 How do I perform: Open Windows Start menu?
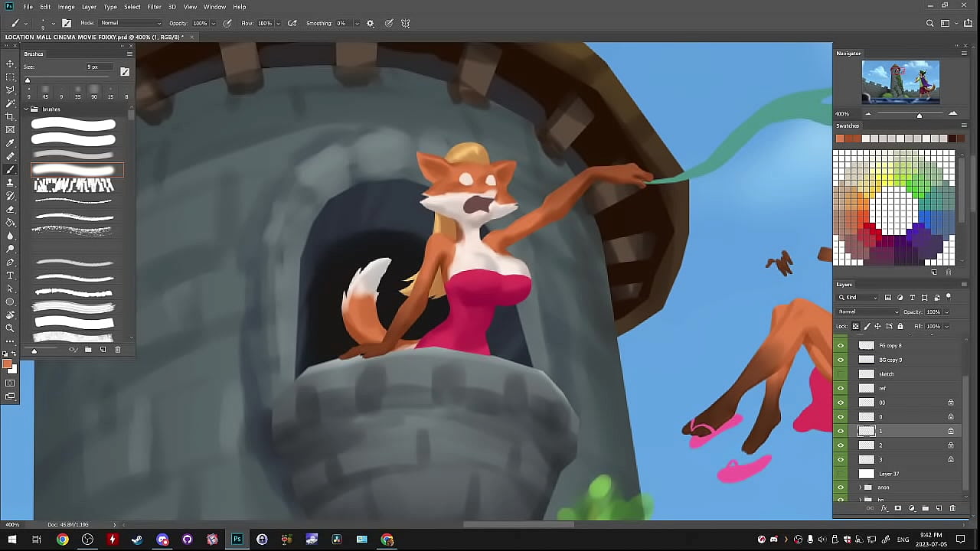point(11,540)
